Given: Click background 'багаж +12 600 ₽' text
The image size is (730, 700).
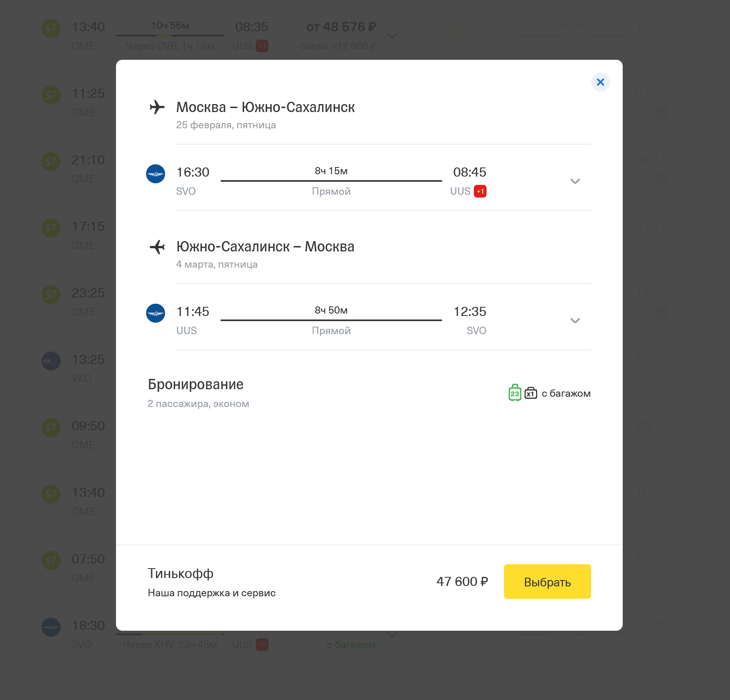Looking at the screenshot, I should [338, 46].
